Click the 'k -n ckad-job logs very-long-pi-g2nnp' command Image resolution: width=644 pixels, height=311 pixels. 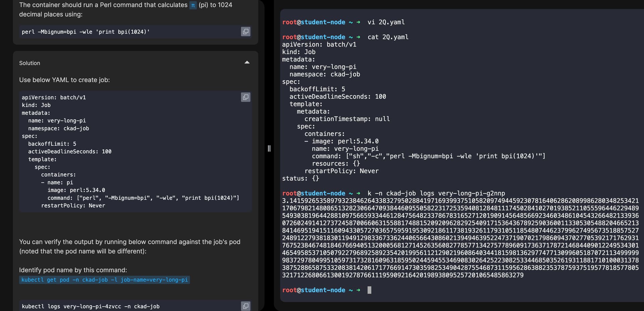(x=436, y=193)
